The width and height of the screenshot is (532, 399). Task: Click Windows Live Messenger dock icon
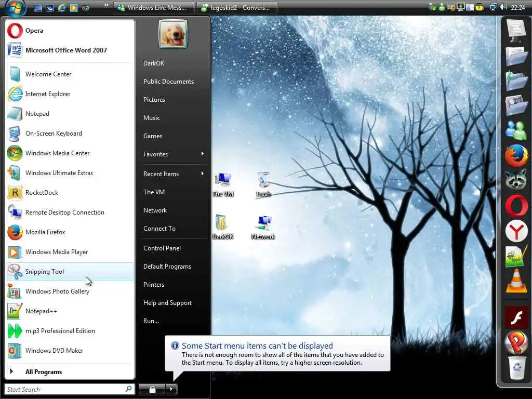click(516, 130)
